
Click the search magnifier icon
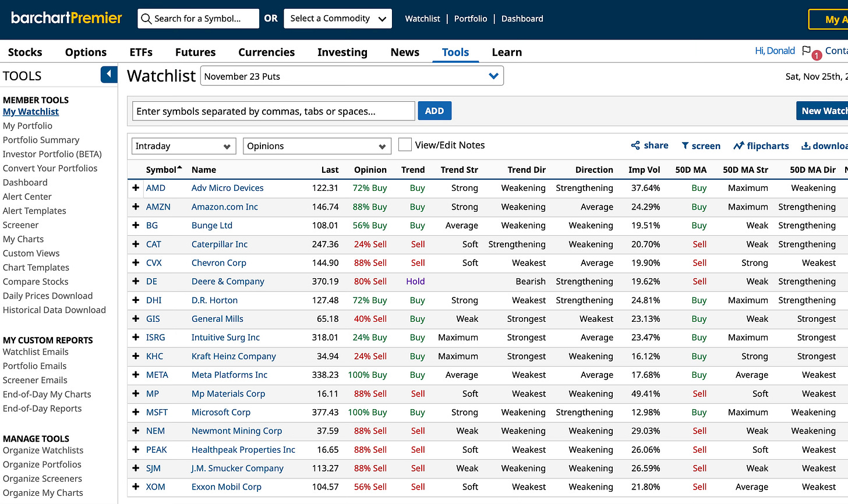click(147, 19)
